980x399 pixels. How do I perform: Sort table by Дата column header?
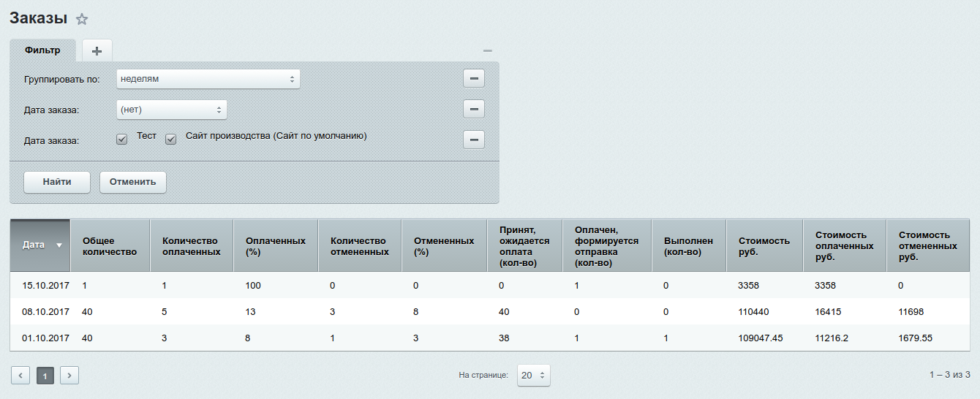pos(40,246)
